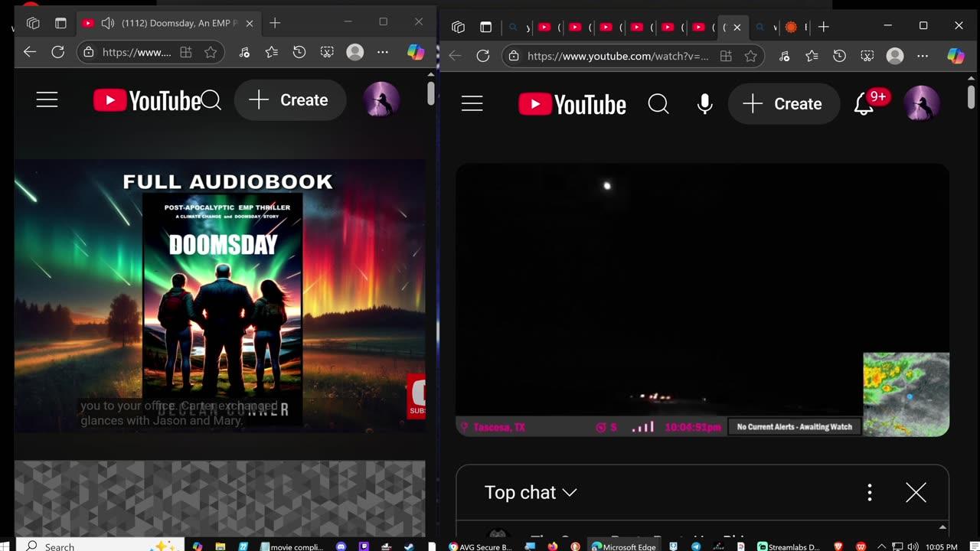Open Copilot in left browser window
Viewport: 980px width, 551px height.
coord(416,52)
